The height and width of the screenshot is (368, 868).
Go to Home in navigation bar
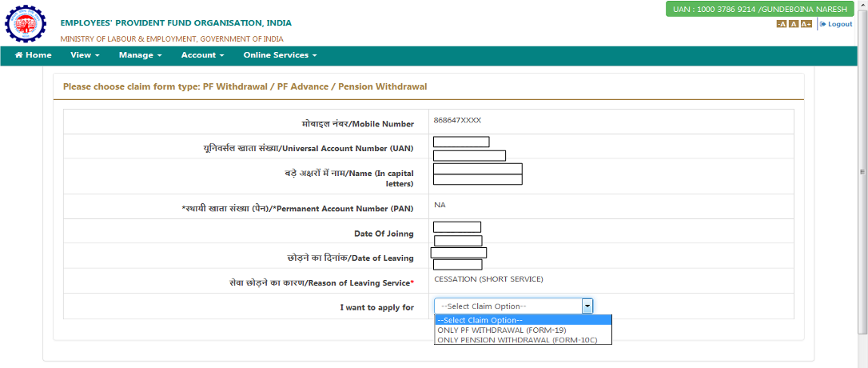[33, 55]
